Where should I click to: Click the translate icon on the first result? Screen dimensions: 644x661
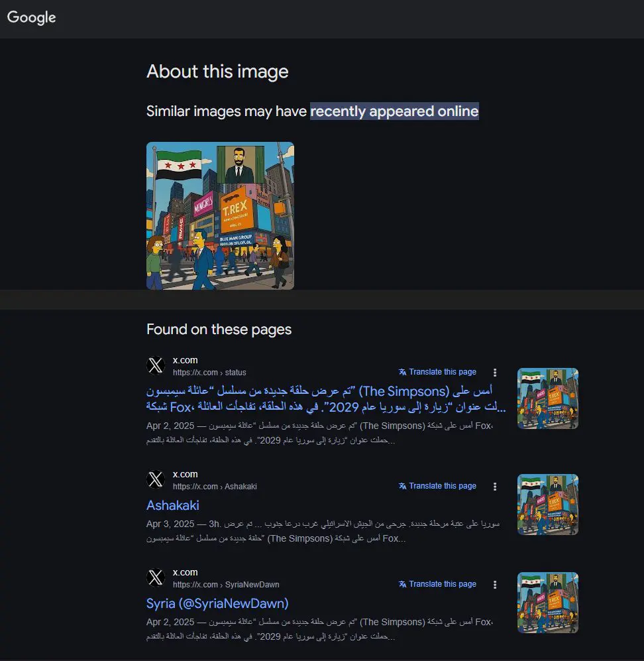coord(403,372)
